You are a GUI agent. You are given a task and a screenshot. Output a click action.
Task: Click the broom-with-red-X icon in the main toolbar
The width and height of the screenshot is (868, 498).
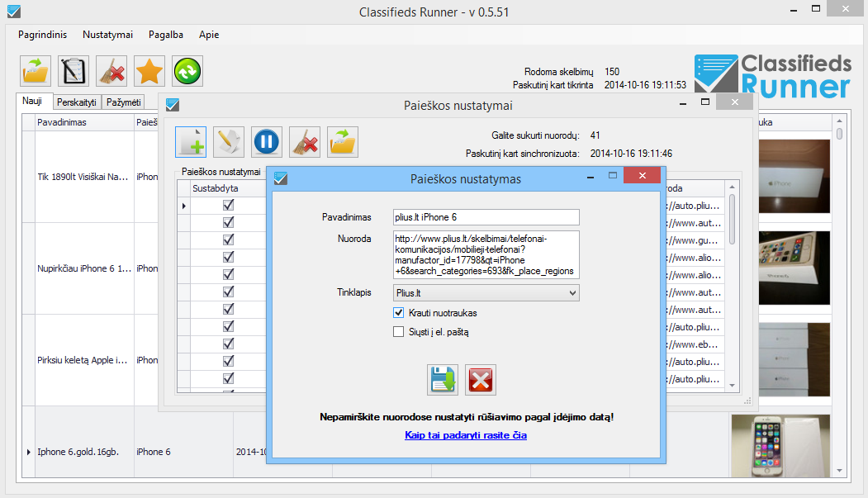(111, 71)
